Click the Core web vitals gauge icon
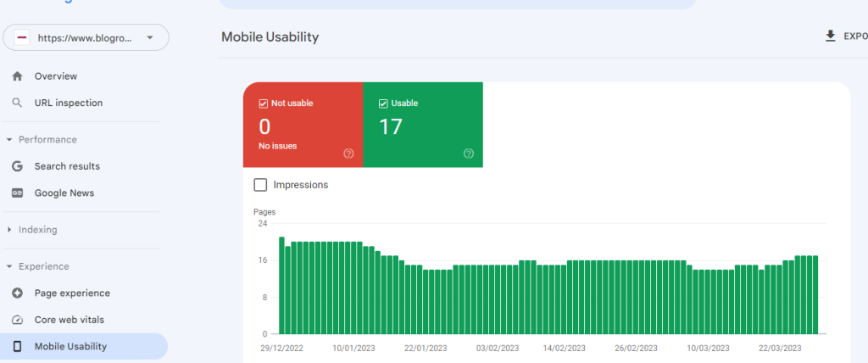The height and width of the screenshot is (363, 868). click(17, 320)
